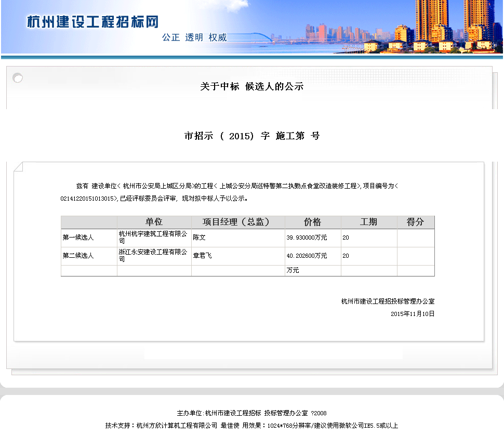This screenshot has width=504, height=435.
Task: Click the 价格 column header
Action: coord(312,222)
